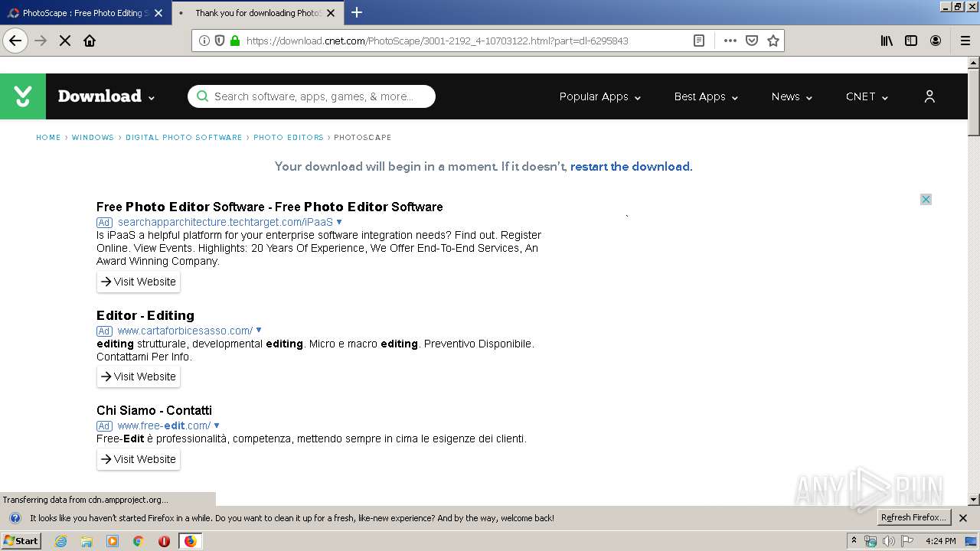Open the Free Photo Editor Software ad title
Image resolution: width=980 pixels, height=551 pixels.
[x=269, y=207]
